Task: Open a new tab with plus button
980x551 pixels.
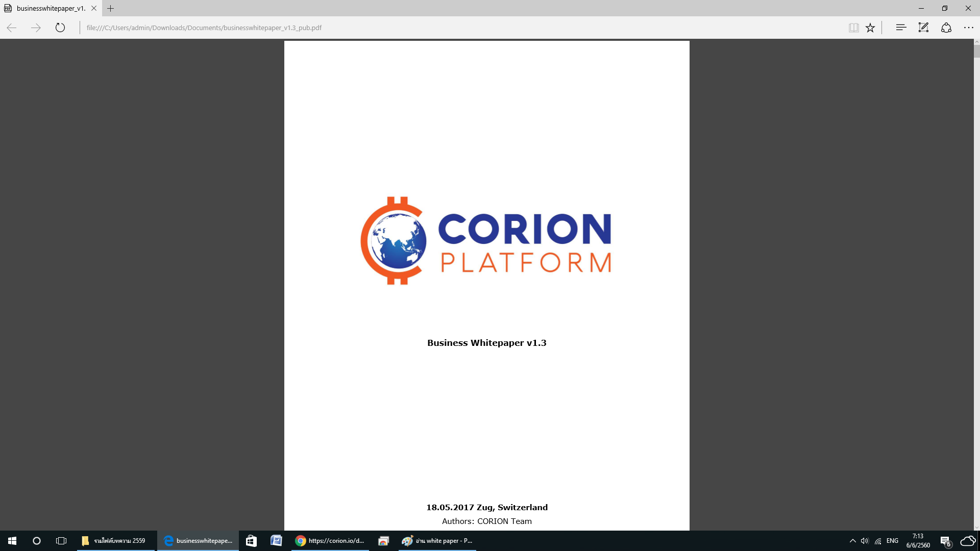Action: pos(110,8)
